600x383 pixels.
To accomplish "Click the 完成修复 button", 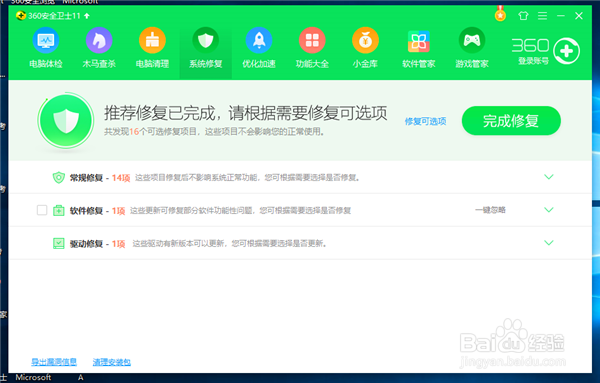I will point(511,121).
